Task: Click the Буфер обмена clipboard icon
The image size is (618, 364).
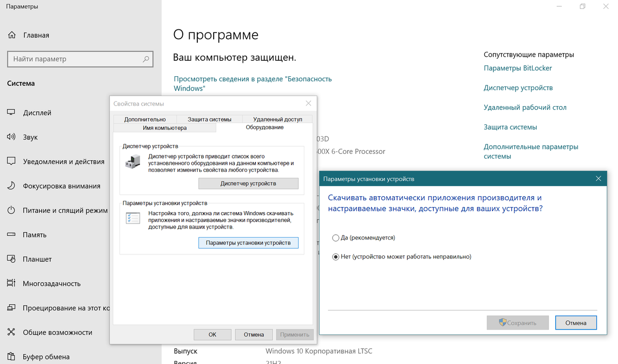Action: click(11, 356)
